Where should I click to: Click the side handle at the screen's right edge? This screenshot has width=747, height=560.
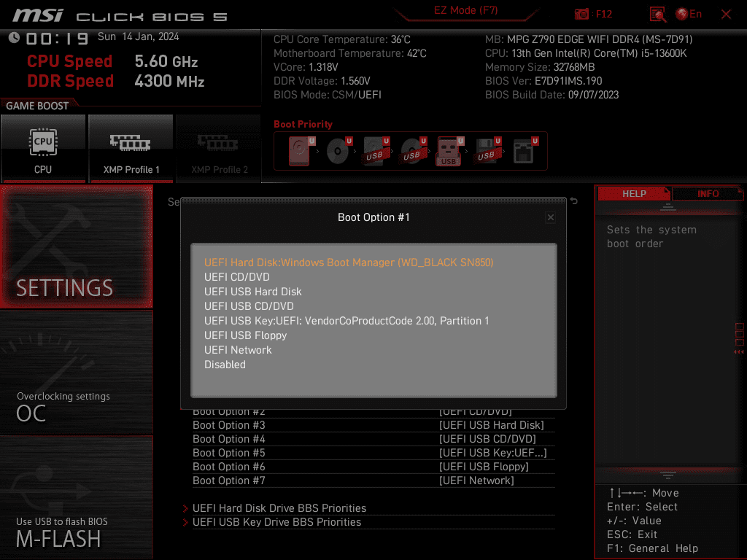pyautogui.click(x=740, y=338)
